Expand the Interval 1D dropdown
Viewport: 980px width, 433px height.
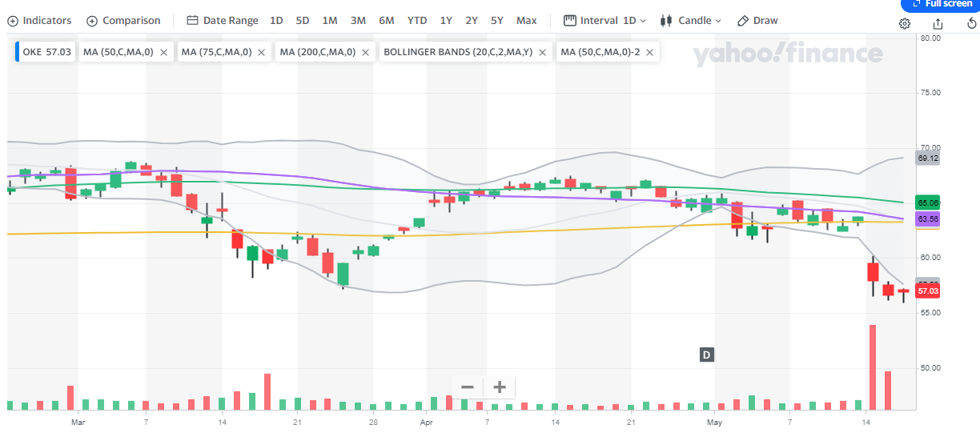pyautogui.click(x=605, y=21)
